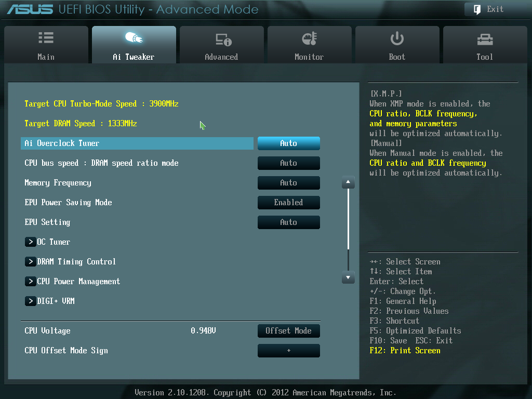Viewport: 532px width, 399px height.
Task: Click the Exit door icon
Action: (476, 9)
